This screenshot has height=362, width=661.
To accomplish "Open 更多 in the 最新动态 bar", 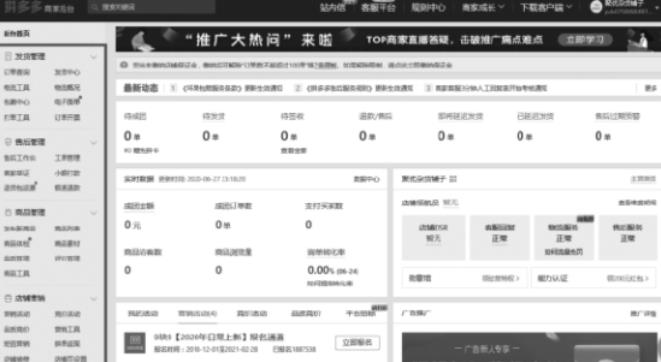I will click(x=650, y=88).
